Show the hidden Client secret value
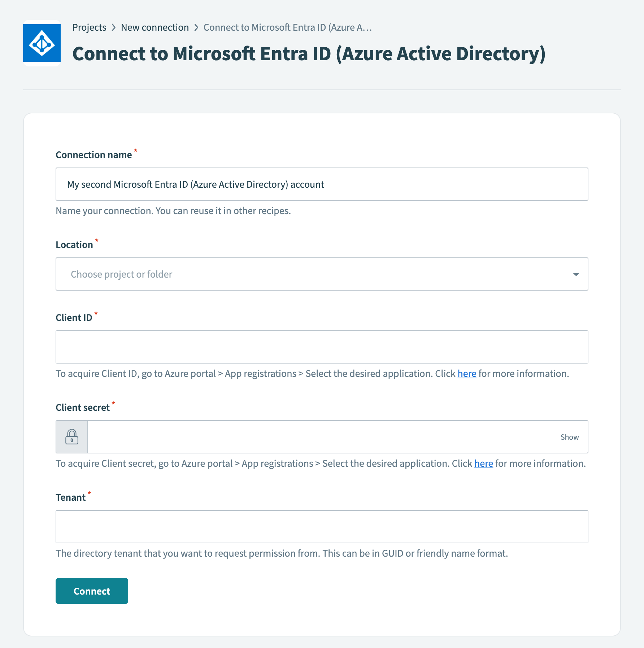The image size is (644, 648). click(569, 437)
